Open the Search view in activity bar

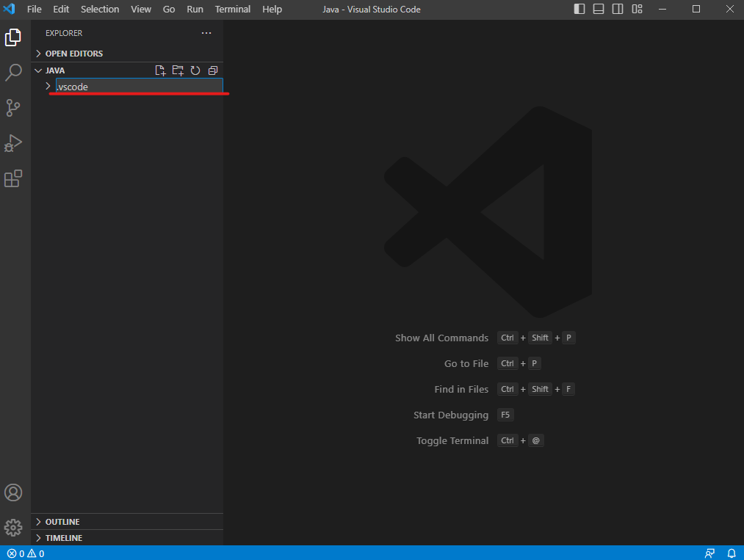coord(13,73)
